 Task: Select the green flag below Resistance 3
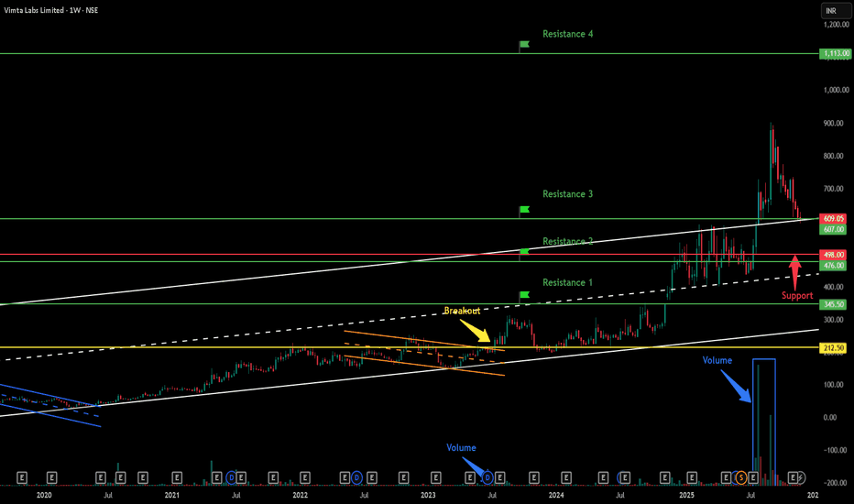tap(524, 209)
